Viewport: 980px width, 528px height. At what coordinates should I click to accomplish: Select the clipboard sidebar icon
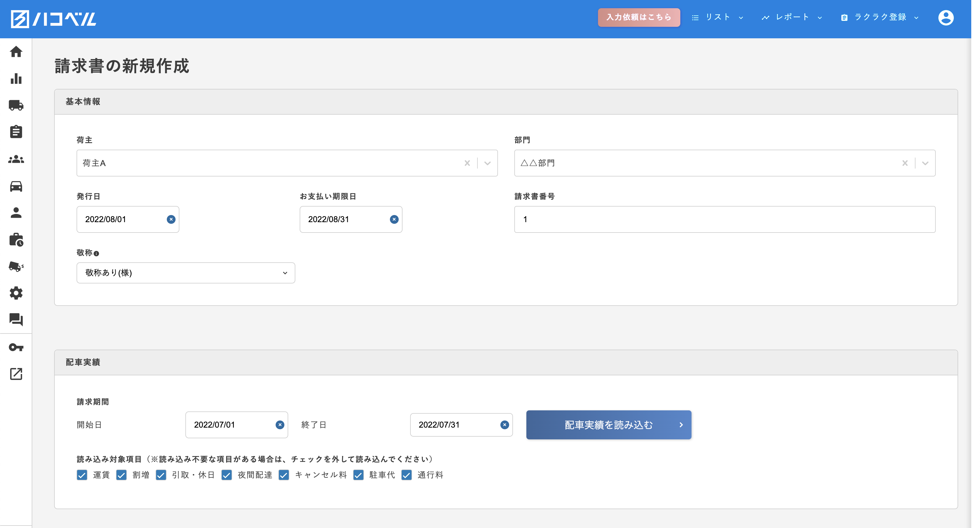coord(16,132)
